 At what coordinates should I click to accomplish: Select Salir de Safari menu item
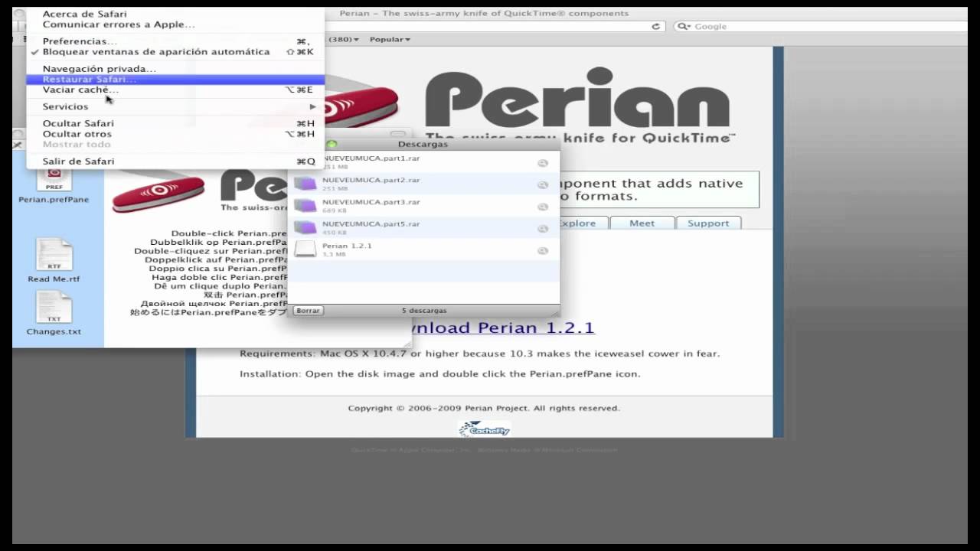(175, 161)
